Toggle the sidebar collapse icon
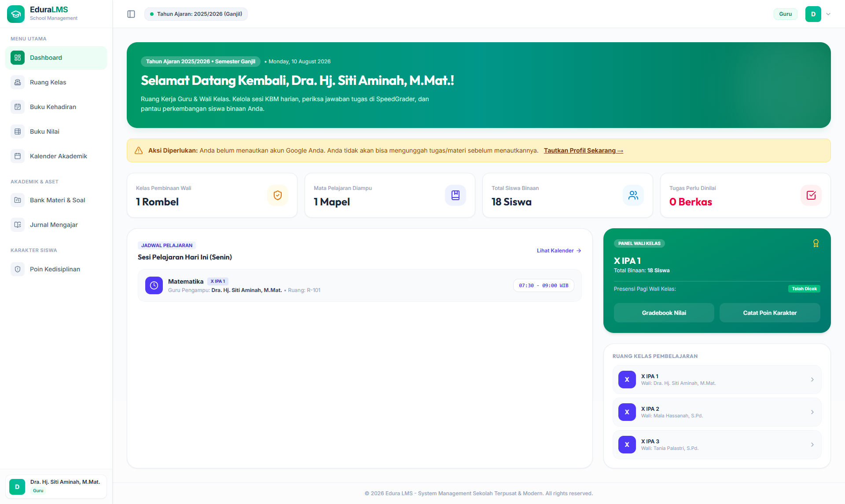Screen dimensions: 845x504 pyautogui.click(x=131, y=14)
